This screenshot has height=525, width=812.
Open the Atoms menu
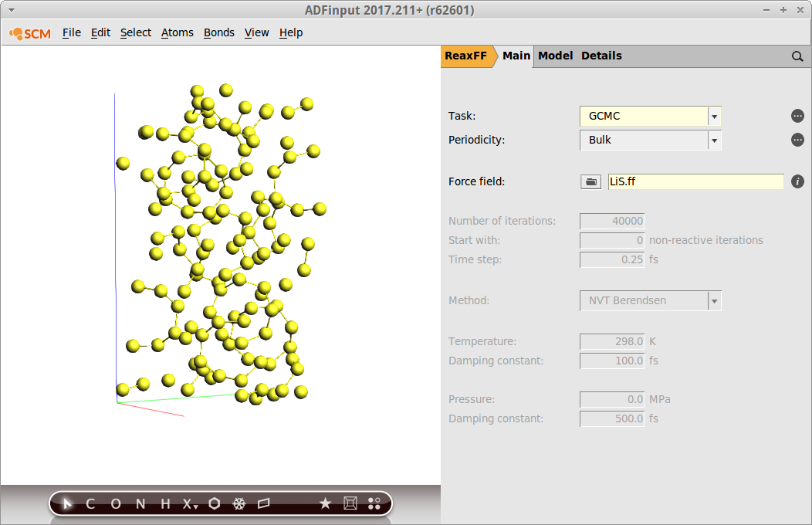tap(177, 32)
